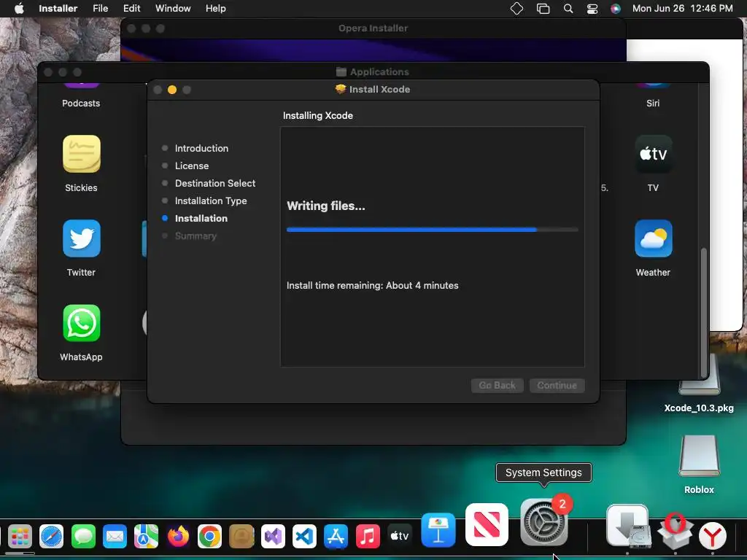Open WhatsApp in the Applications window

coord(82,323)
